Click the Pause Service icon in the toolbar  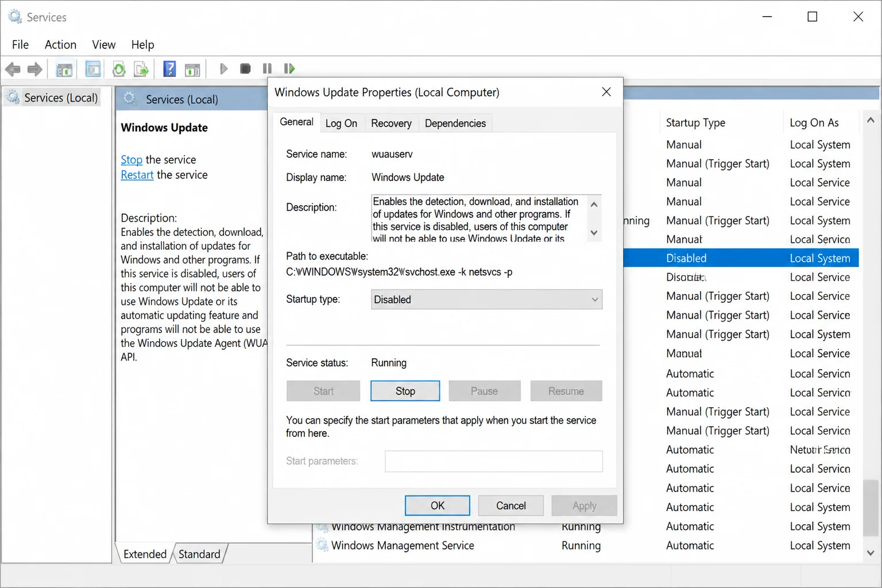click(267, 69)
